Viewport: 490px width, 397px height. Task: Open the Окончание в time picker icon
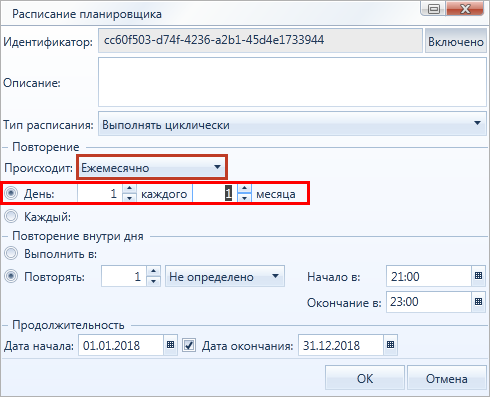coord(478,302)
